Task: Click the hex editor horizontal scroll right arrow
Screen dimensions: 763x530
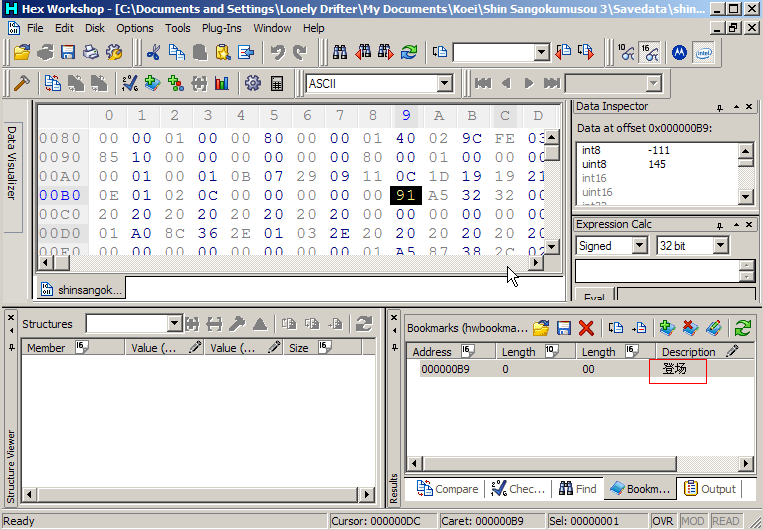Action: point(535,263)
